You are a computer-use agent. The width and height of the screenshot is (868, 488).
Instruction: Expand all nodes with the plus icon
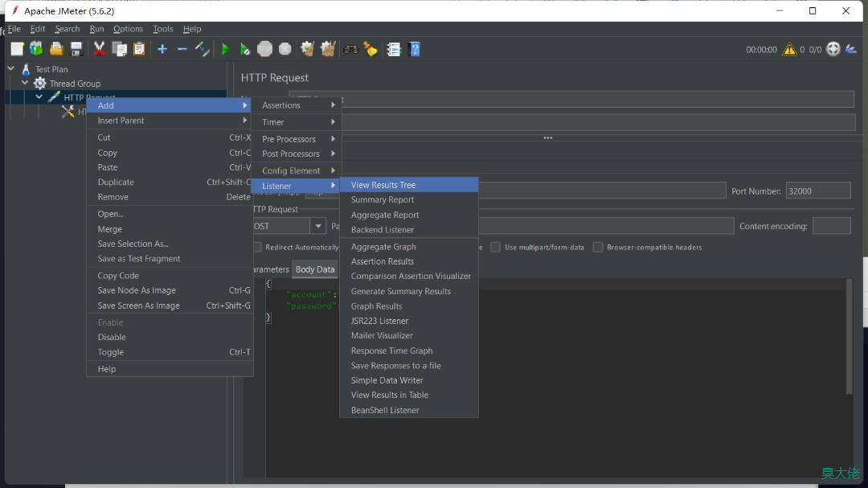click(x=162, y=49)
